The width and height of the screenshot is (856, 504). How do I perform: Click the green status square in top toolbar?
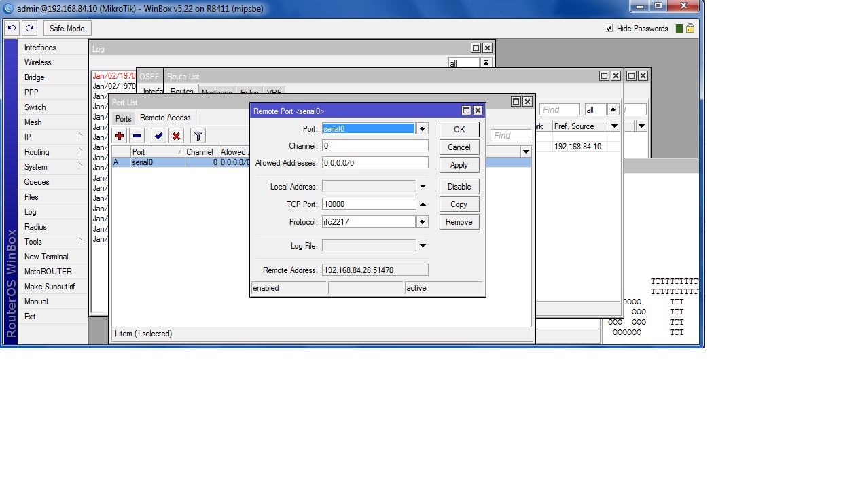tap(679, 29)
